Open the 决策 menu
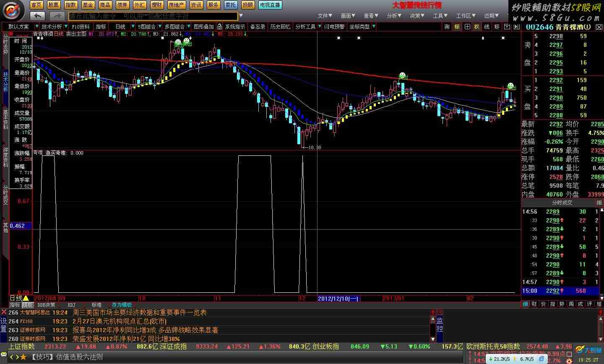The height and width of the screenshot is (364, 604). pos(417,16)
